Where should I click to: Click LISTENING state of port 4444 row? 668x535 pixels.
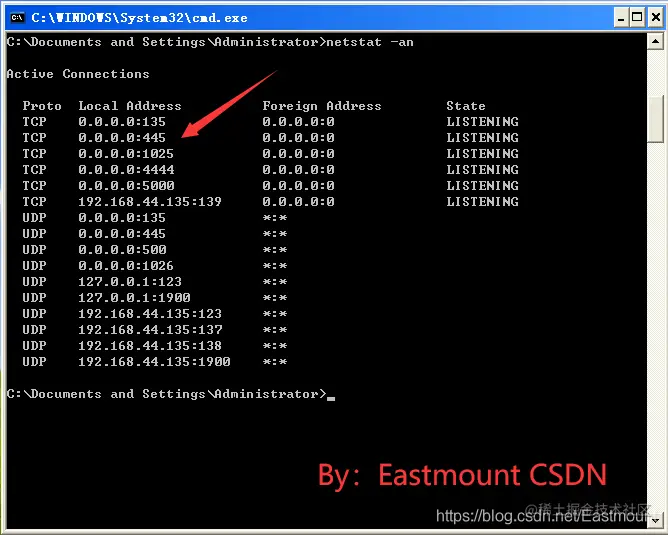coord(482,170)
